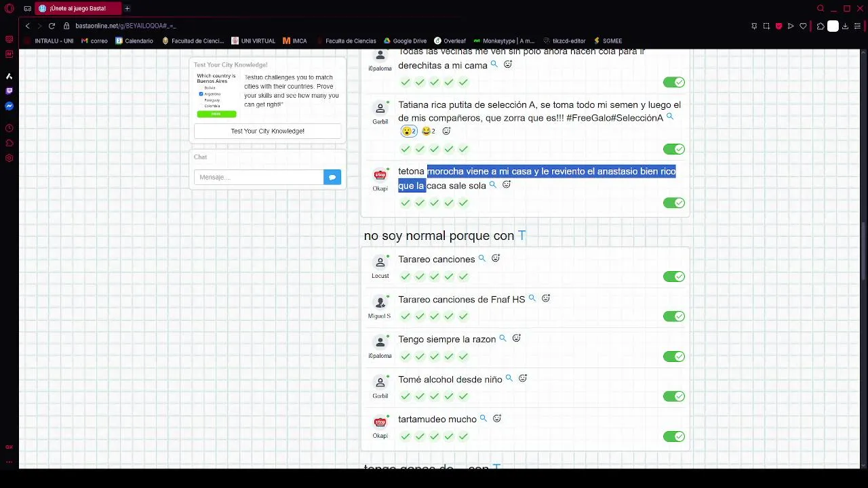868x488 pixels.
Task: Open the 'Calendario' bookmark
Action: pyautogui.click(x=134, y=41)
